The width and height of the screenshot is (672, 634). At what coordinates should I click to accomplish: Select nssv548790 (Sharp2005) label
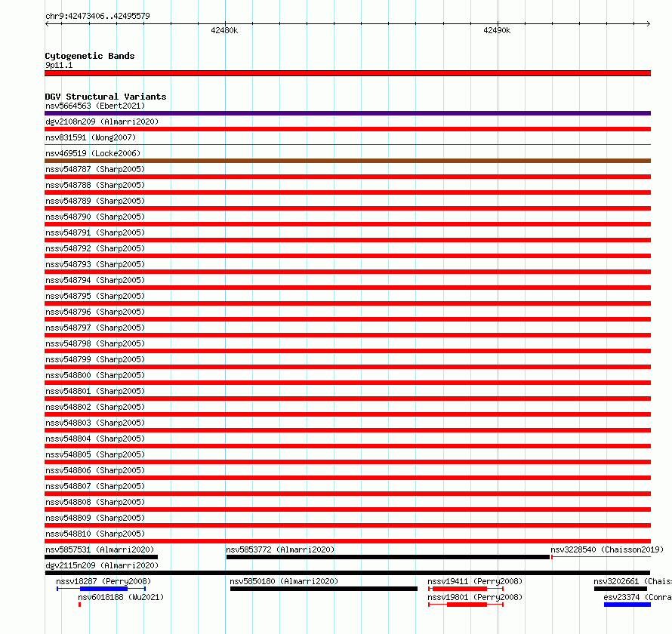coord(95,217)
